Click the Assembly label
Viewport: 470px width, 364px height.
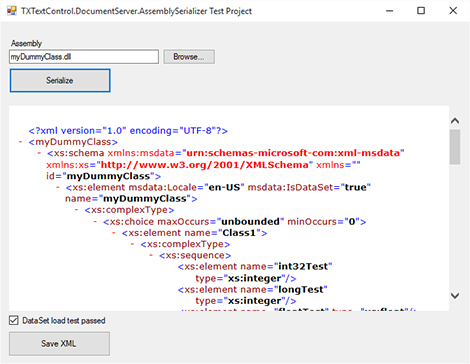[x=26, y=43]
